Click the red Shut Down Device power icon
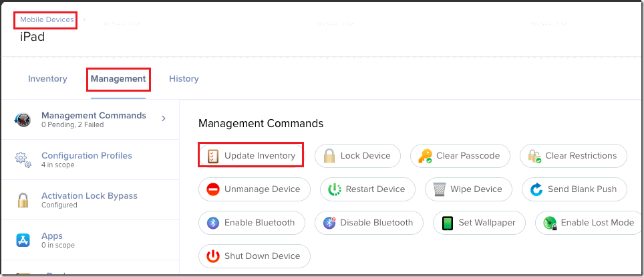Viewport: 644px width, 277px height. 213,256
